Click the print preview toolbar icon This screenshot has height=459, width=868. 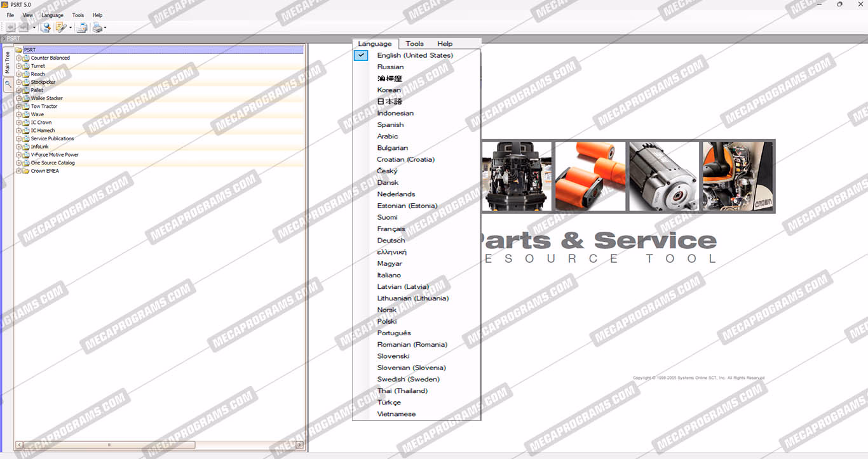coord(82,27)
